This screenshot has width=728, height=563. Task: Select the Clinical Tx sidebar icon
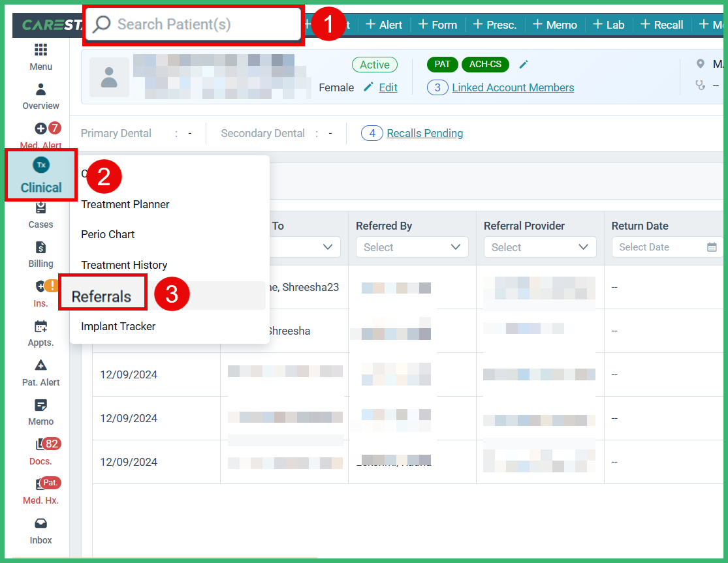(x=41, y=165)
